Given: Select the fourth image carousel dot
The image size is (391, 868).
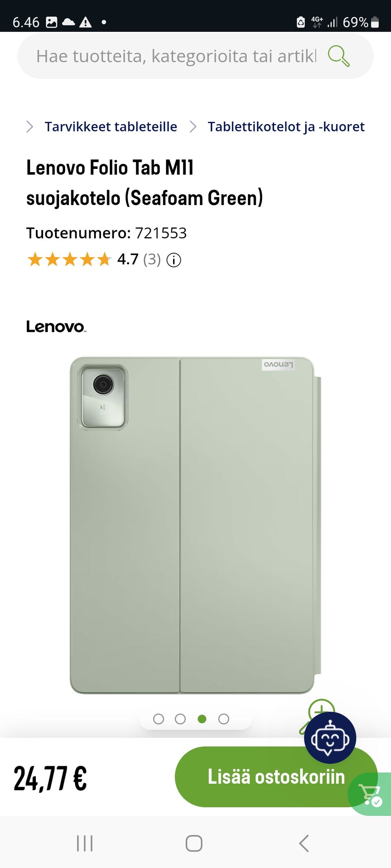Looking at the screenshot, I should coord(224,719).
